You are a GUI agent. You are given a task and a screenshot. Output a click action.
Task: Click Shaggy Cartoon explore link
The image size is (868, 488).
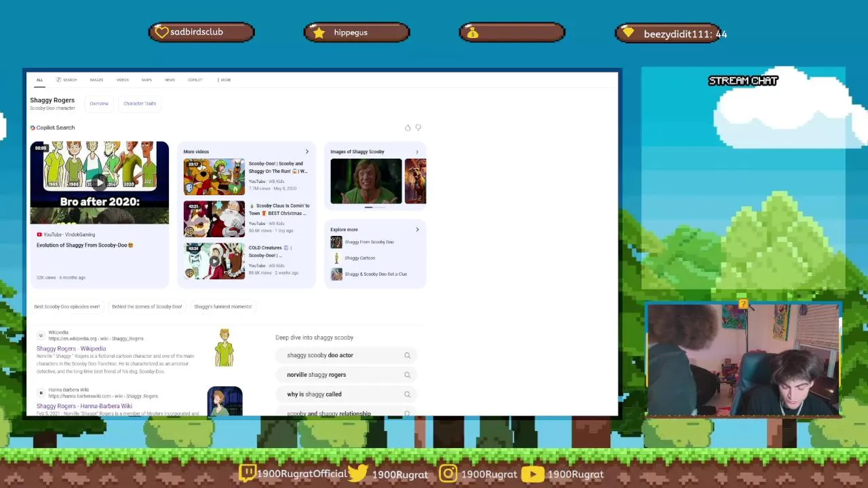coord(359,258)
